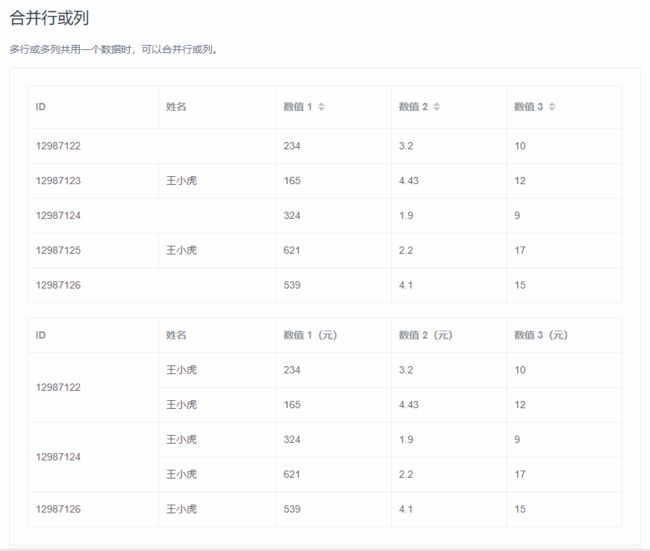Click value 15 in the sortable table
Screen dimensions: 650x551
click(520, 285)
